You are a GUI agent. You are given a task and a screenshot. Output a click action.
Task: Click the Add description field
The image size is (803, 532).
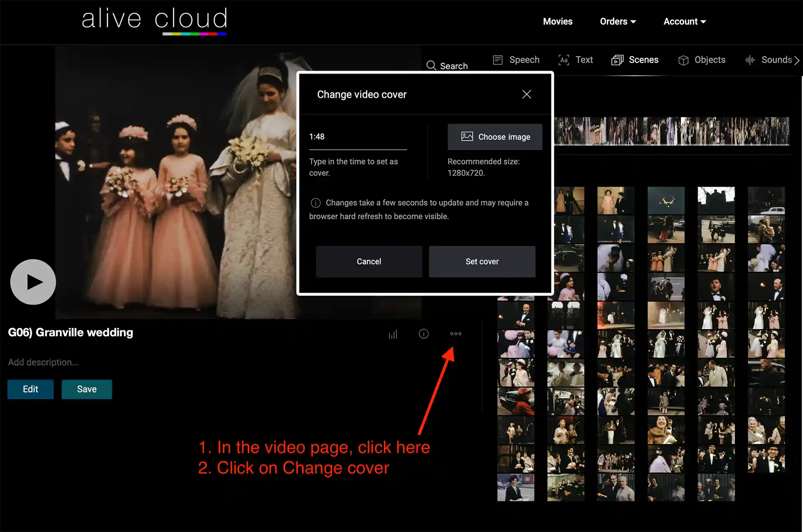coord(43,362)
